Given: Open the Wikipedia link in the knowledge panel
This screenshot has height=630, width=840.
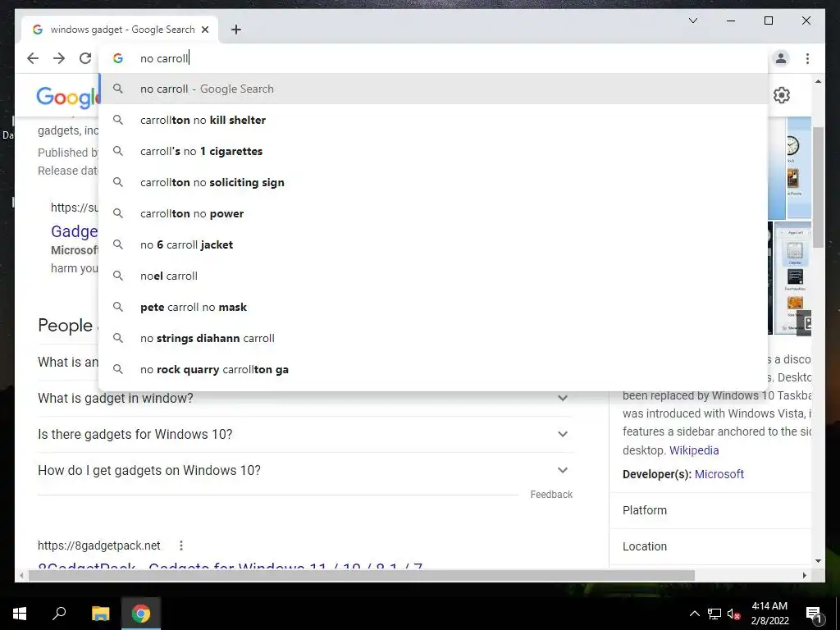Looking at the screenshot, I should pyautogui.click(x=694, y=450).
